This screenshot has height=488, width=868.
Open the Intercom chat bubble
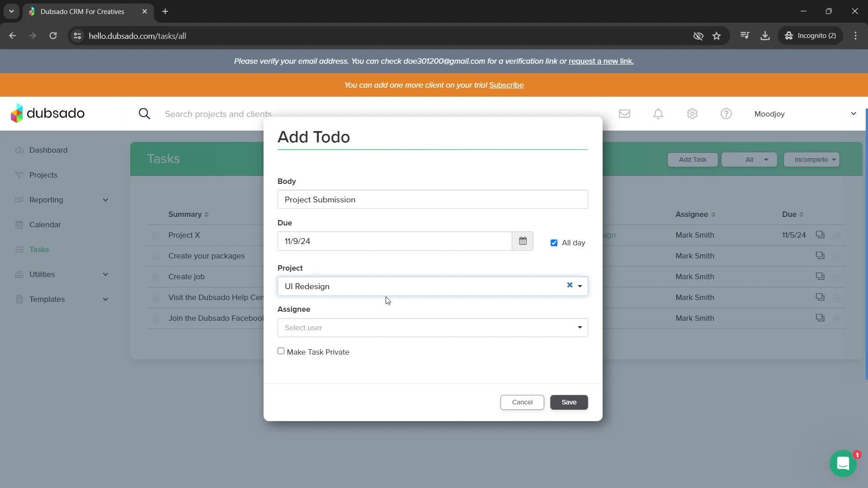click(x=843, y=463)
